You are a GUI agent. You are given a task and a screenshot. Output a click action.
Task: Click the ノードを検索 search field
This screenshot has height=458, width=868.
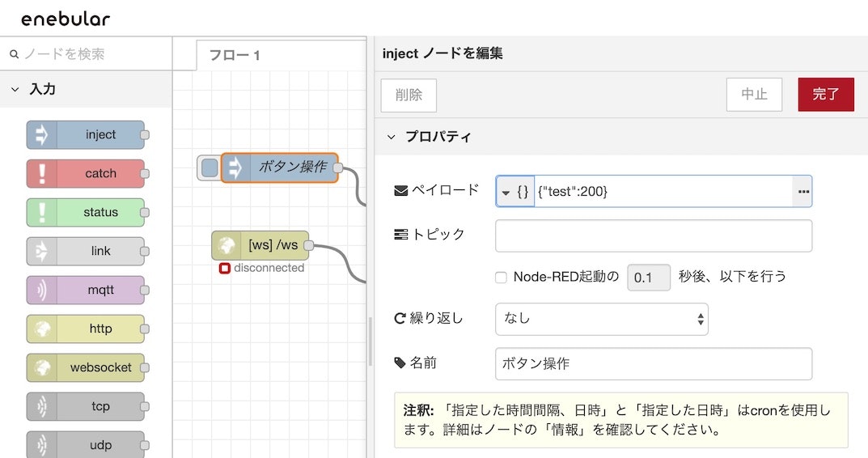point(86,53)
